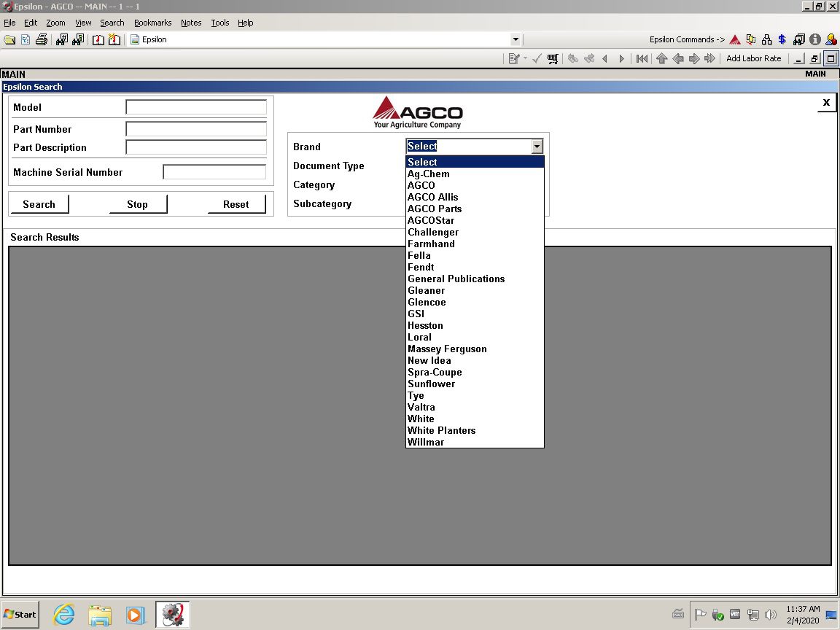Click the volume speaker tray icon

point(771,615)
